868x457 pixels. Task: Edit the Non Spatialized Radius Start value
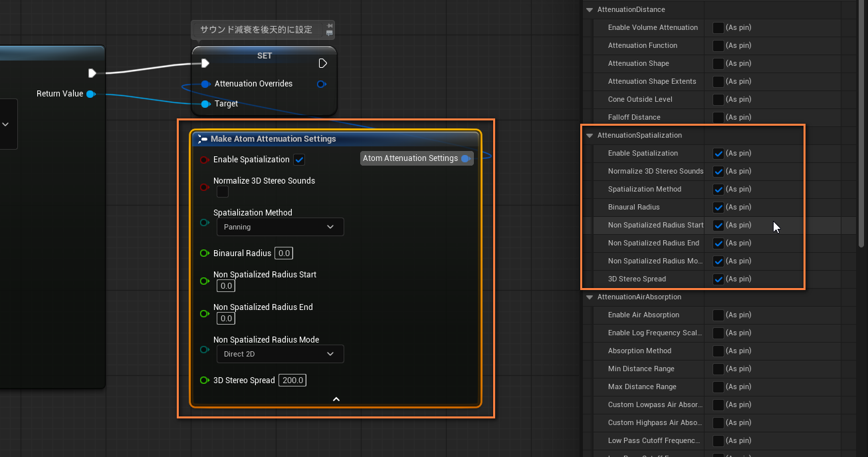[x=226, y=286]
